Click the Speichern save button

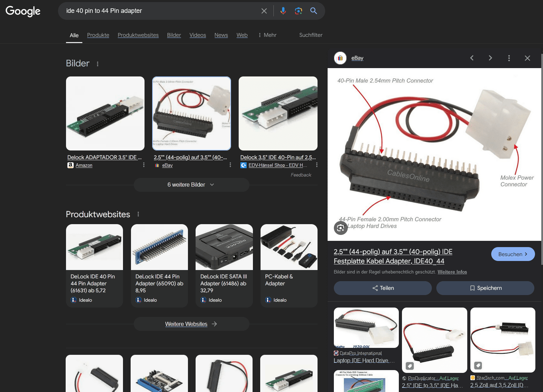(485, 288)
